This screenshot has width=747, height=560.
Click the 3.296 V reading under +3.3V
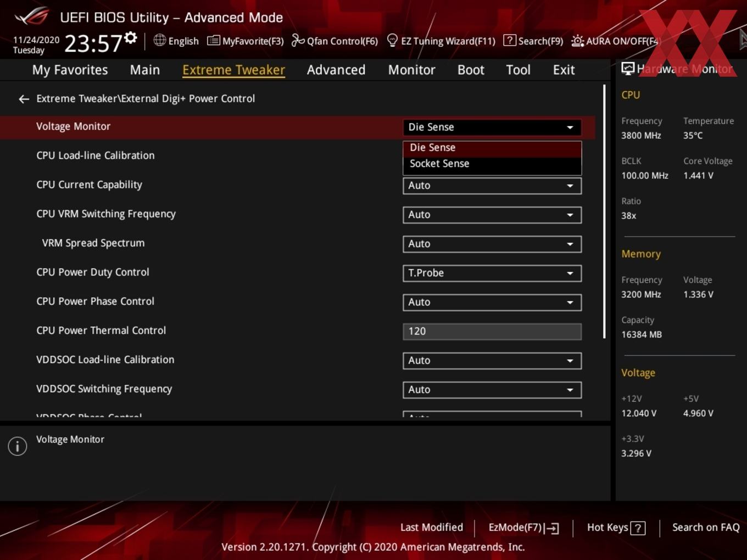click(x=636, y=453)
